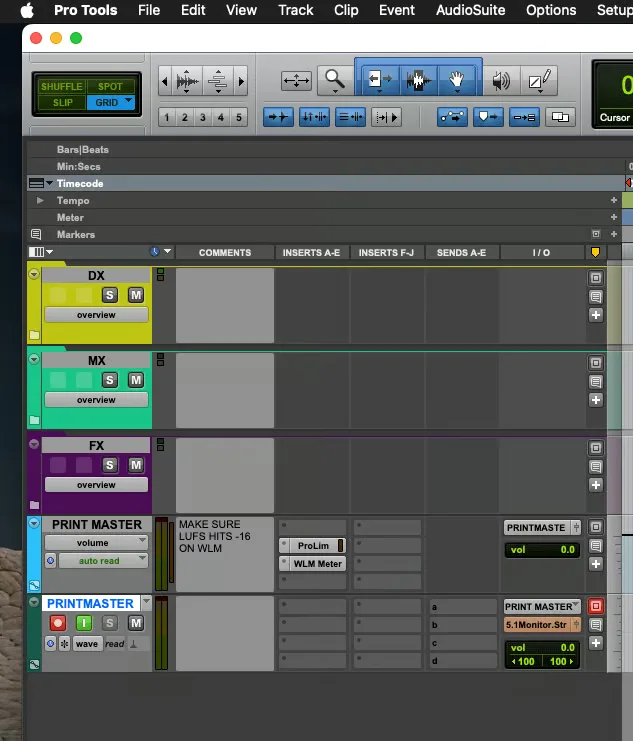Open Markers ruler comment icon
This screenshot has height=741, width=633.
[36, 234]
